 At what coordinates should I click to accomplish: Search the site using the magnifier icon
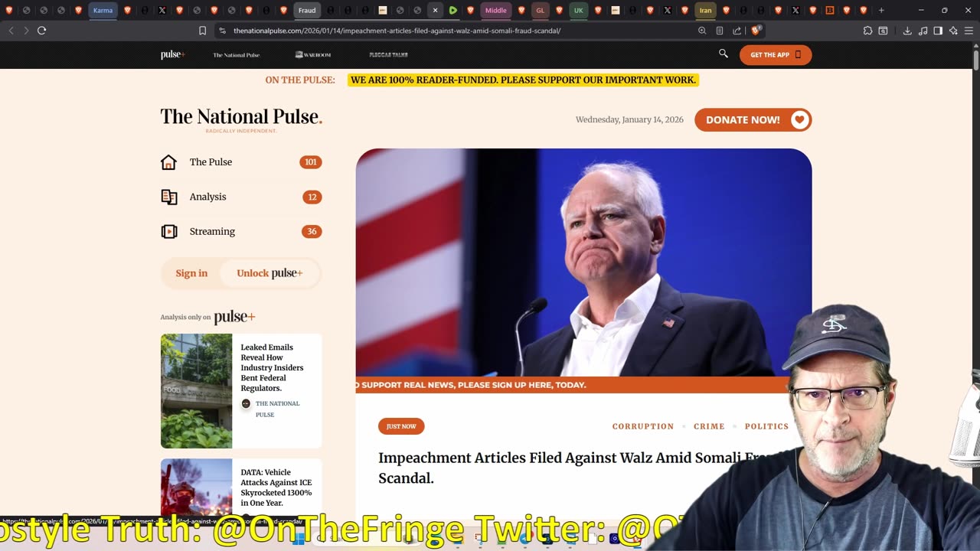coord(723,54)
